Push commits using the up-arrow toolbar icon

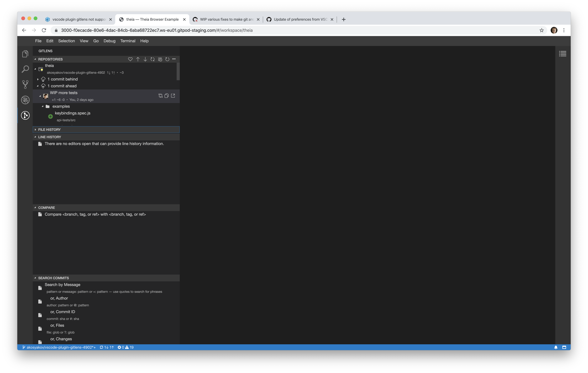pos(138,59)
